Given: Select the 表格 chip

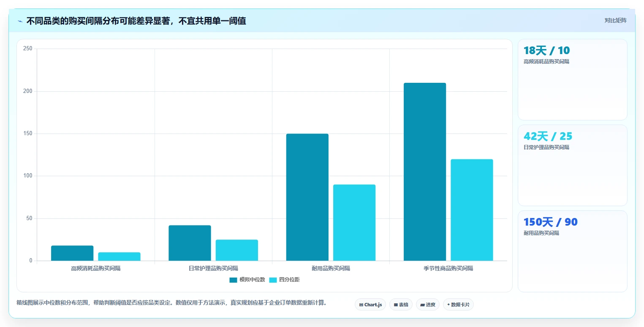Looking at the screenshot, I should tap(401, 305).
